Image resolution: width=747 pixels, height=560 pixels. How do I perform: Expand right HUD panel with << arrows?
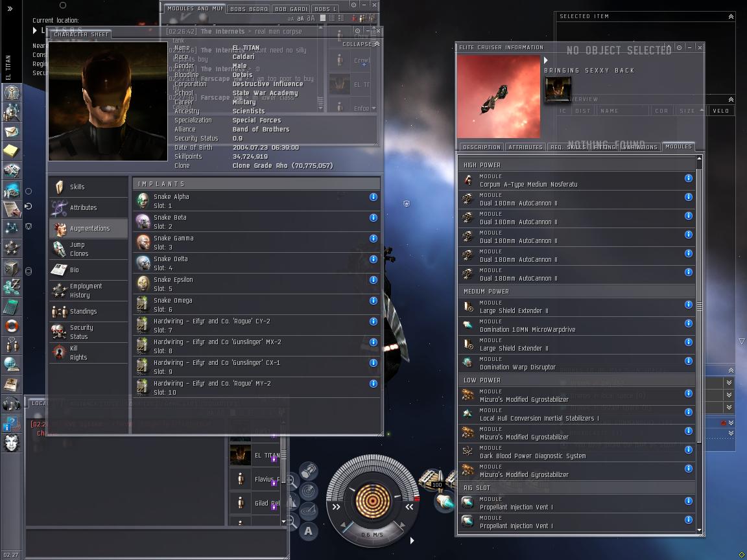click(x=409, y=507)
